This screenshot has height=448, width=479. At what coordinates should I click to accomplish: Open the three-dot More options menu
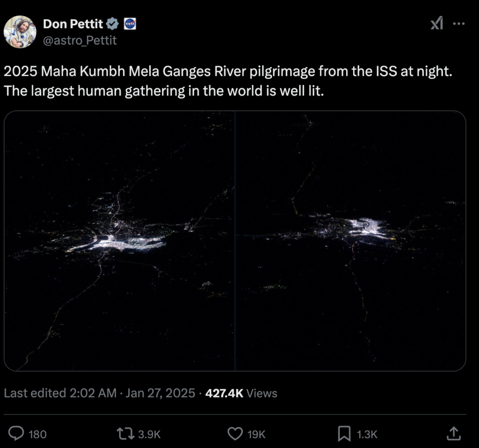459,24
